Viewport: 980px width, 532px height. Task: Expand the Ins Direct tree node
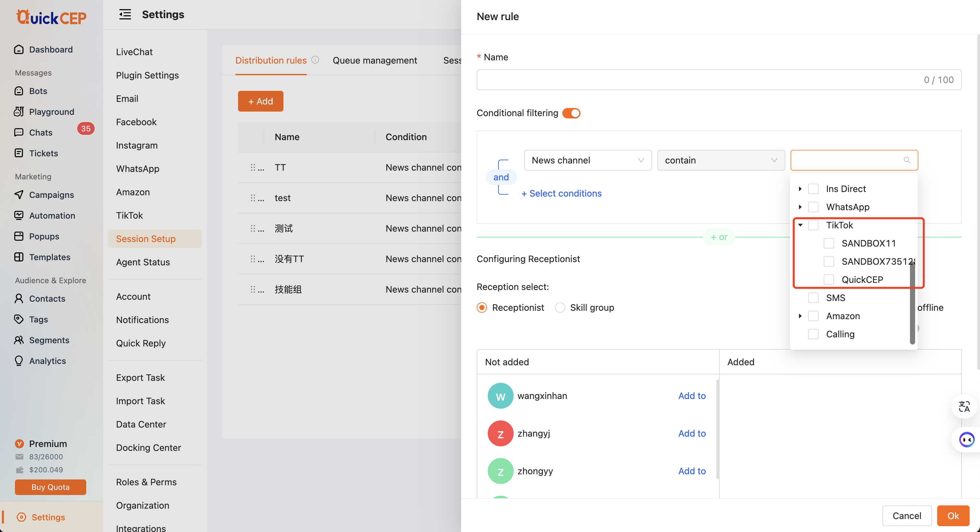[800, 189]
